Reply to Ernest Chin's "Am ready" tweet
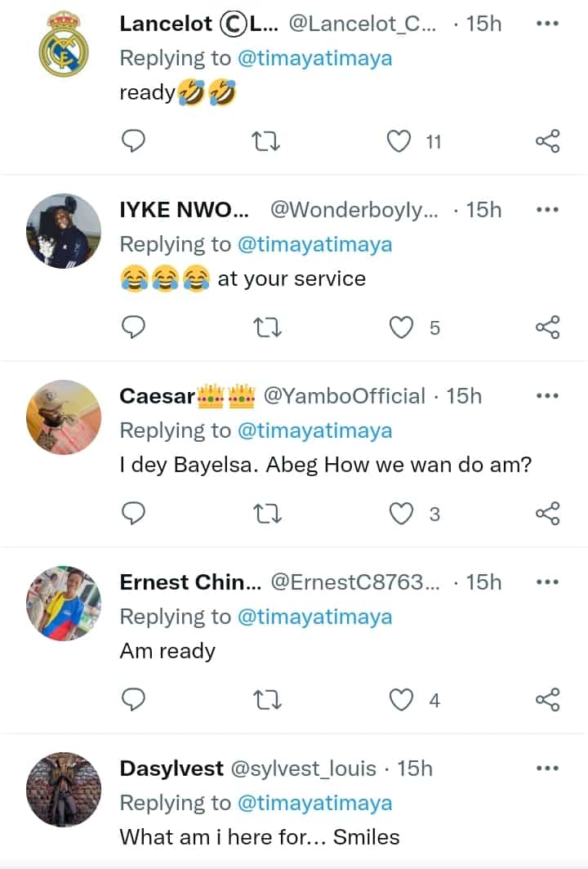 133,700
